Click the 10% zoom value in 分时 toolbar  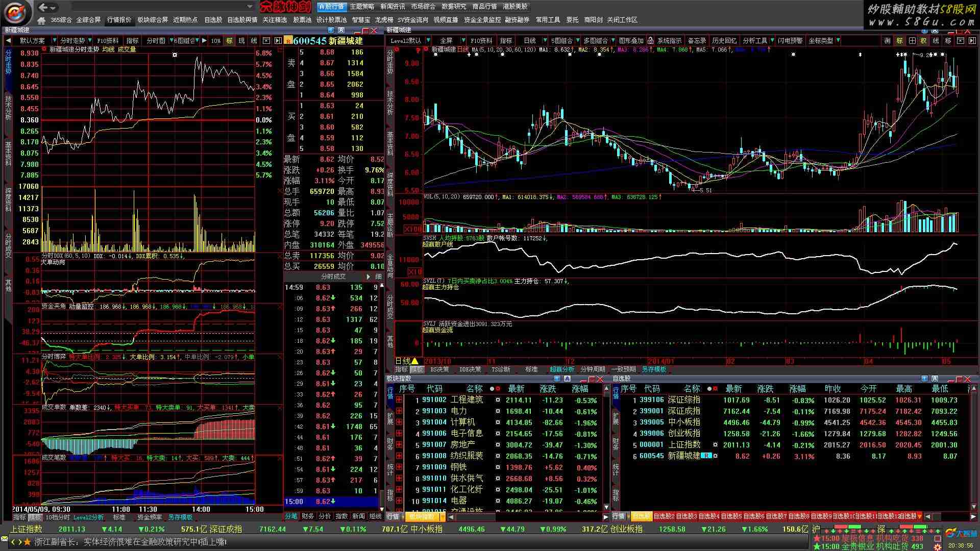(x=216, y=41)
